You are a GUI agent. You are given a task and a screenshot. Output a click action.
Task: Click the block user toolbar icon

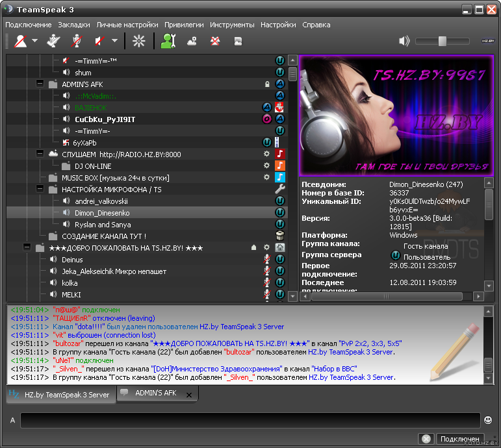click(215, 41)
